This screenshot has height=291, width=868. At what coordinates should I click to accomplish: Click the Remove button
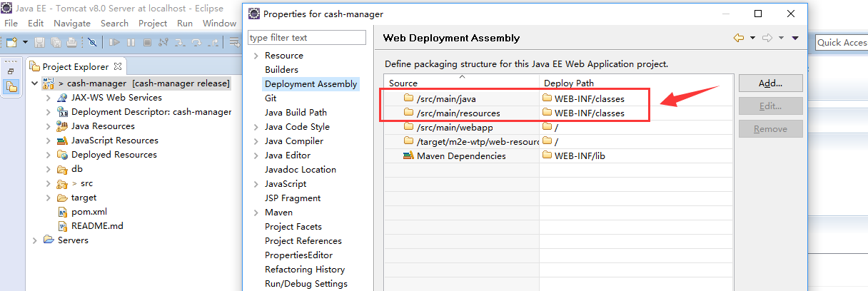[x=771, y=129]
